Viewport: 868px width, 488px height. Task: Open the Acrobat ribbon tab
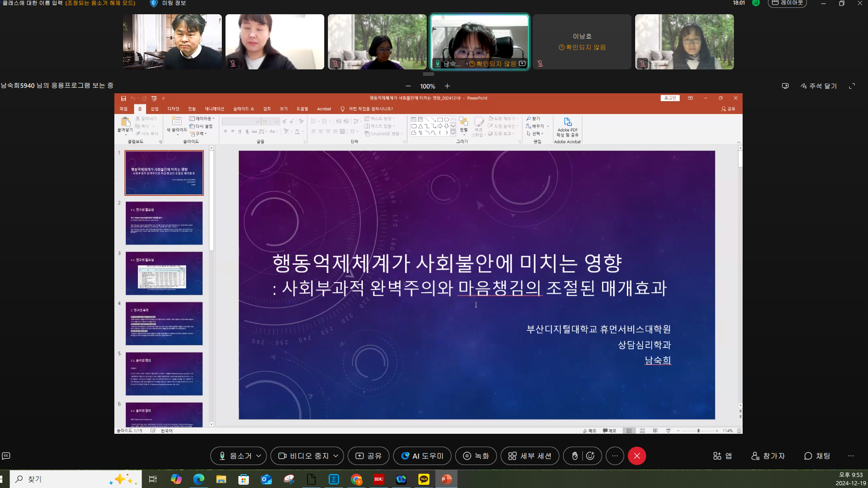tap(324, 109)
